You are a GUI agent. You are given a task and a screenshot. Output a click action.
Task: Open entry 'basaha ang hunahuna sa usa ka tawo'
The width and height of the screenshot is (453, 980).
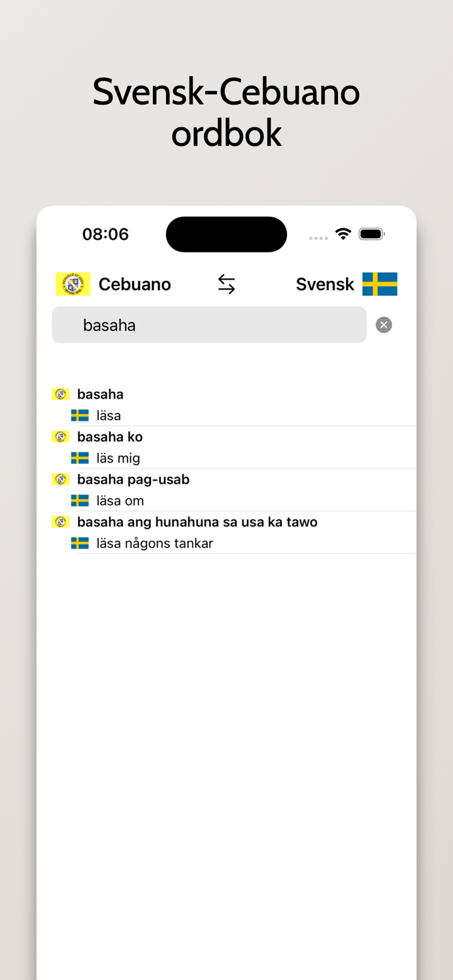[197, 521]
